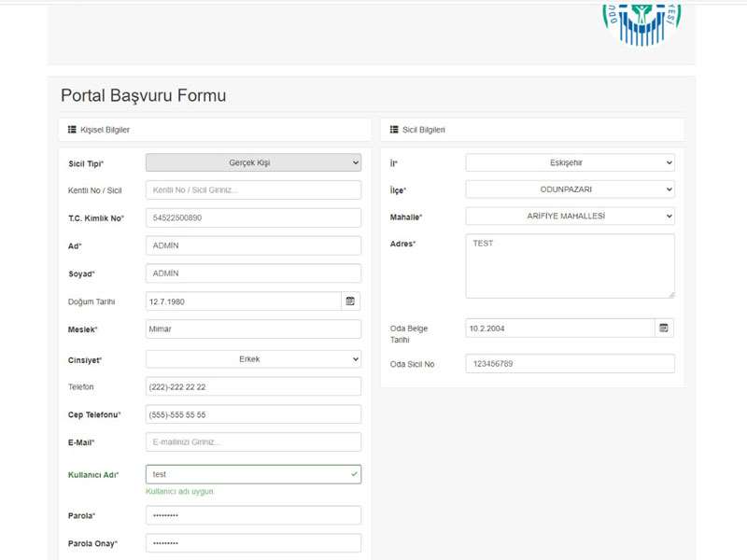Open the Sicil Tipi dropdown showing Gerçek Kişi

coord(253,162)
